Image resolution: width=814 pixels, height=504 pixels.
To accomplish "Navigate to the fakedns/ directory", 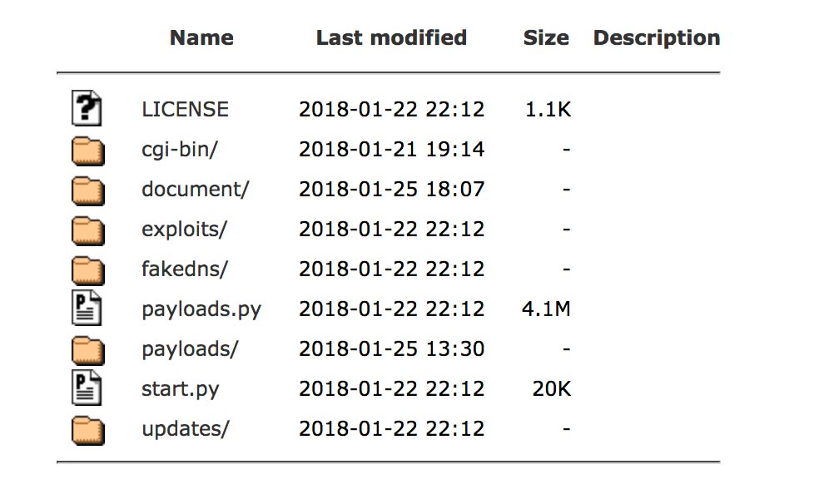I will coord(185,269).
